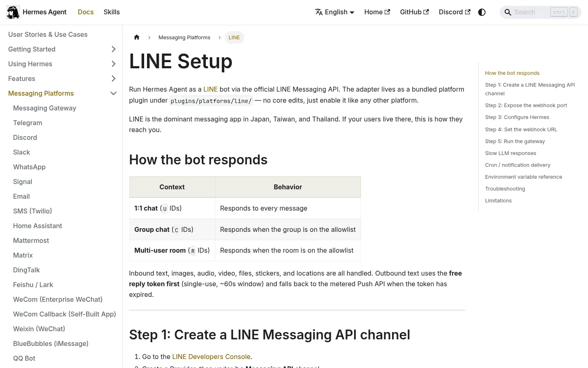Collapse the Messaging Platforms section
Image resolution: width=588 pixels, height=368 pixels.
coord(114,93)
